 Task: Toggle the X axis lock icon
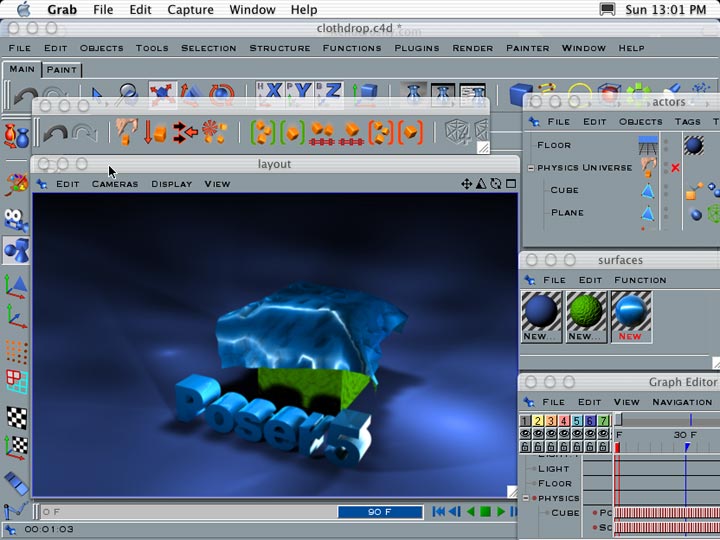pos(270,96)
